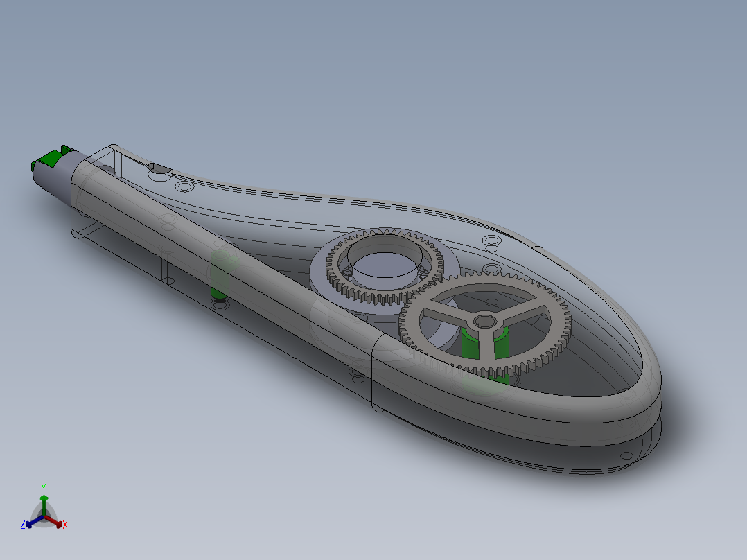Select the center hub of the spoked gear
The height and width of the screenshot is (560, 747).
tap(486, 321)
